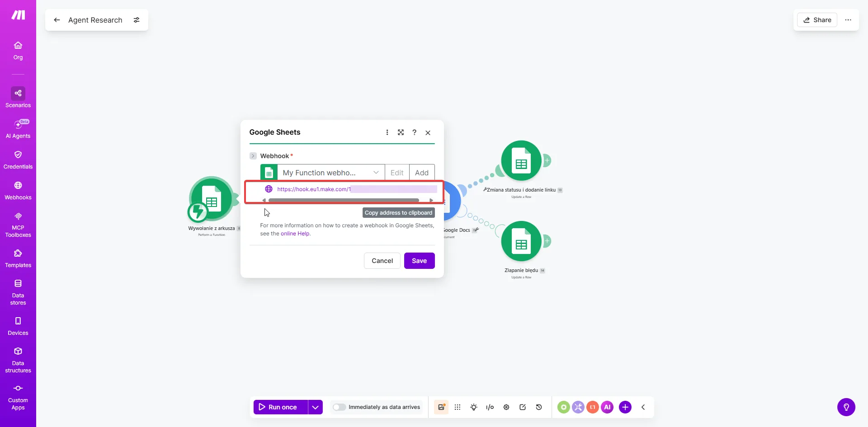The width and height of the screenshot is (868, 427).
Task: Open the top-right three dots menu
Action: coord(848,20)
